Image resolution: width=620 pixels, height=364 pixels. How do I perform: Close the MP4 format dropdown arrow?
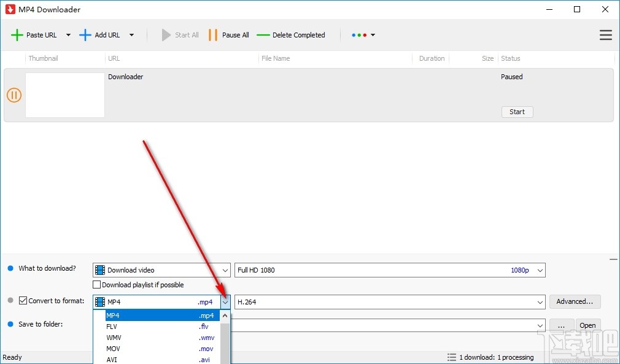click(225, 303)
